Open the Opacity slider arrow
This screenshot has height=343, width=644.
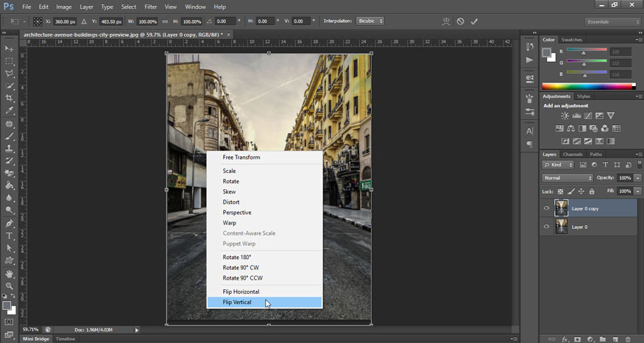(638, 178)
